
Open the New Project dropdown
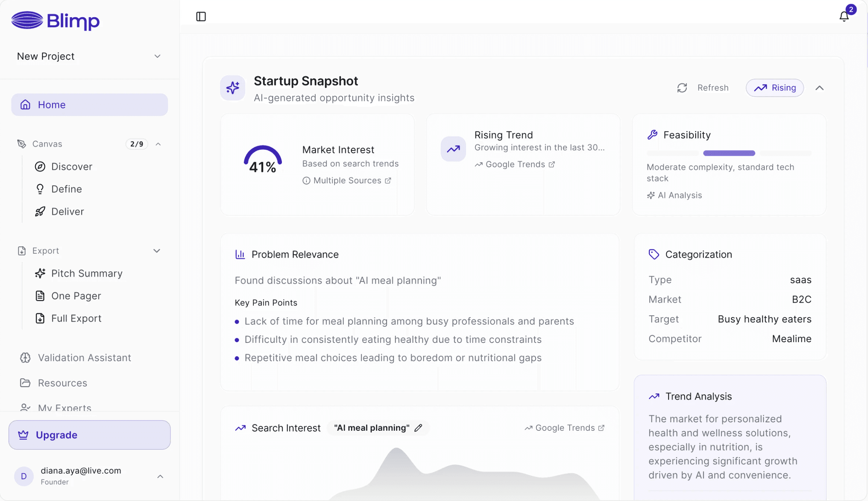(89, 56)
